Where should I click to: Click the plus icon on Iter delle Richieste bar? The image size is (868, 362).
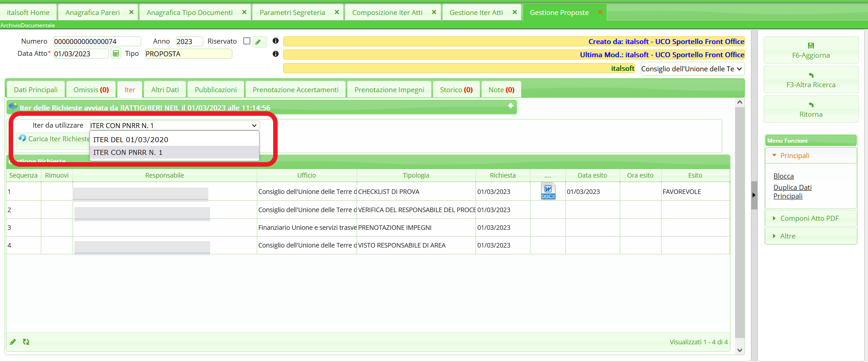(x=510, y=106)
